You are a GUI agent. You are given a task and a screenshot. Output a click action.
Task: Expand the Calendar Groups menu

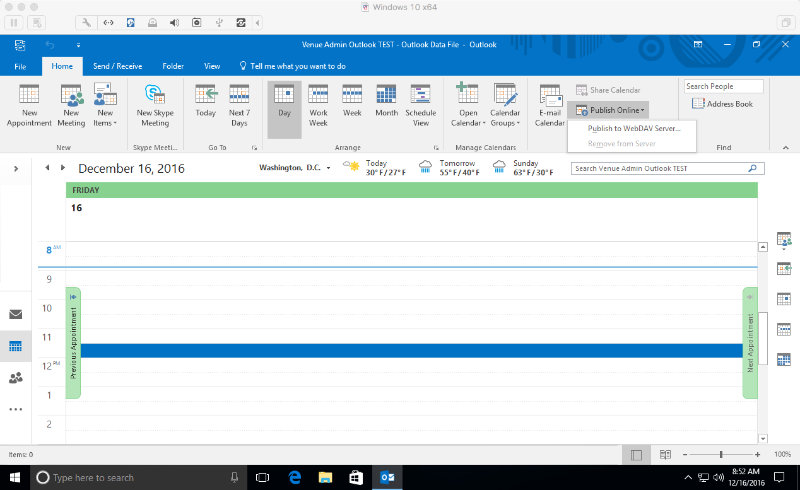[505, 106]
